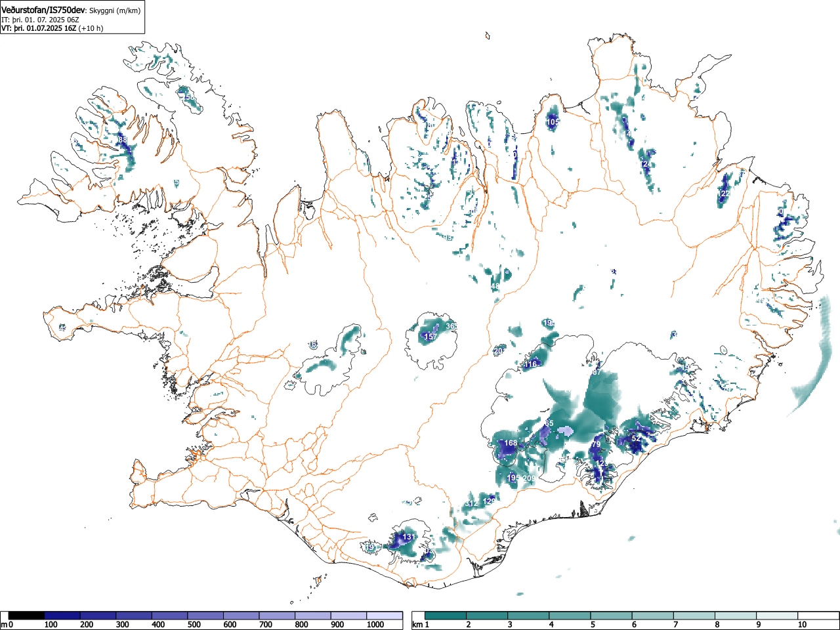The image size is (840, 630).
Task: Click the 'km' unit label in the kilometer legend
Action: [417, 625]
